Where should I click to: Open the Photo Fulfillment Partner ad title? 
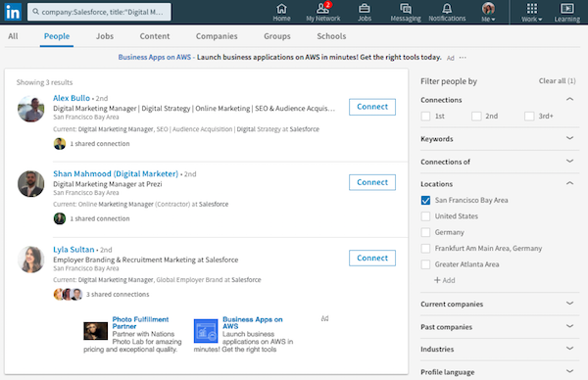point(140,322)
